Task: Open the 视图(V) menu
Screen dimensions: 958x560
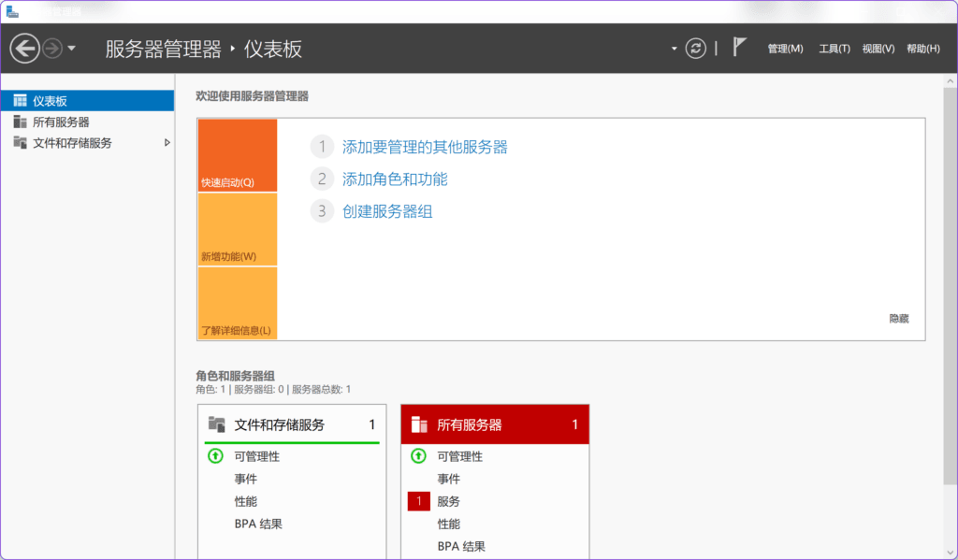Action: [878, 49]
